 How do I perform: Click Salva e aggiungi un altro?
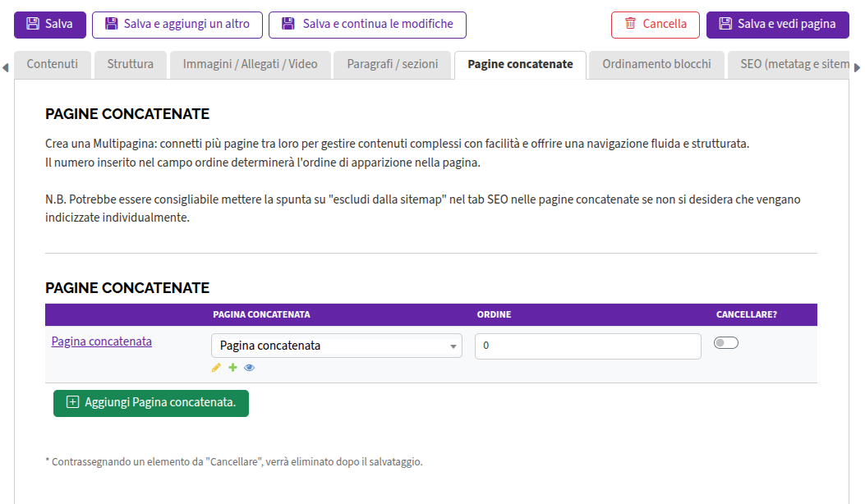click(x=177, y=25)
